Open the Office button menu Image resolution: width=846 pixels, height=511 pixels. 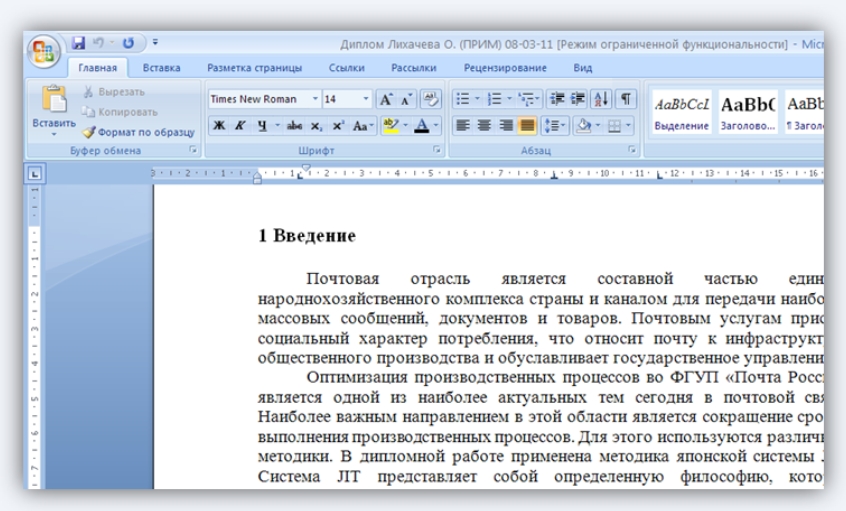point(44,52)
